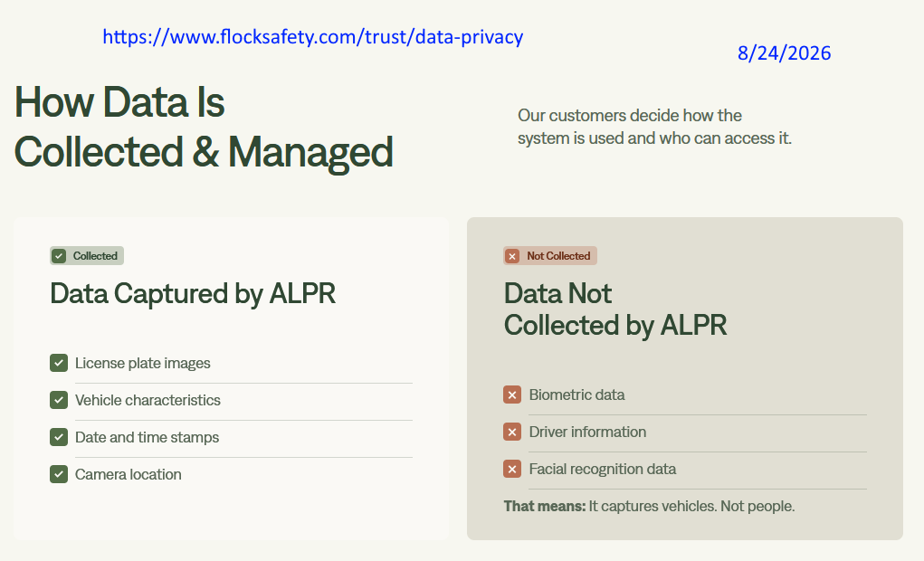The image size is (924, 561).
Task: Click the Data Captured by ALPR heading
Action: 193,293
